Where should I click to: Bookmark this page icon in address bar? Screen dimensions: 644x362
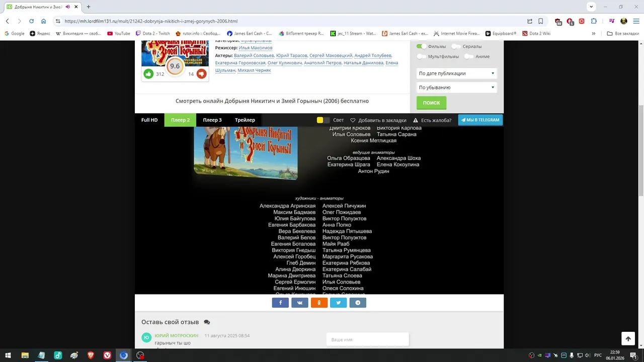[541, 21]
